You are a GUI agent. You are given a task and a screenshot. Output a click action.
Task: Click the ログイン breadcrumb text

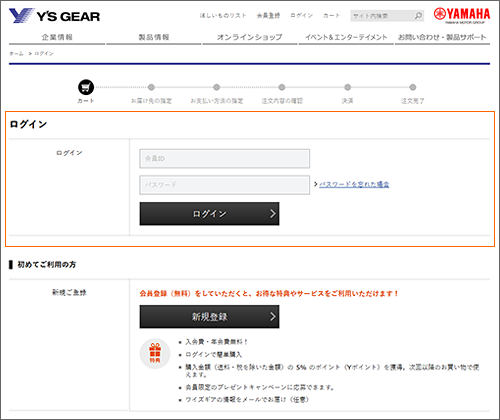(44, 54)
